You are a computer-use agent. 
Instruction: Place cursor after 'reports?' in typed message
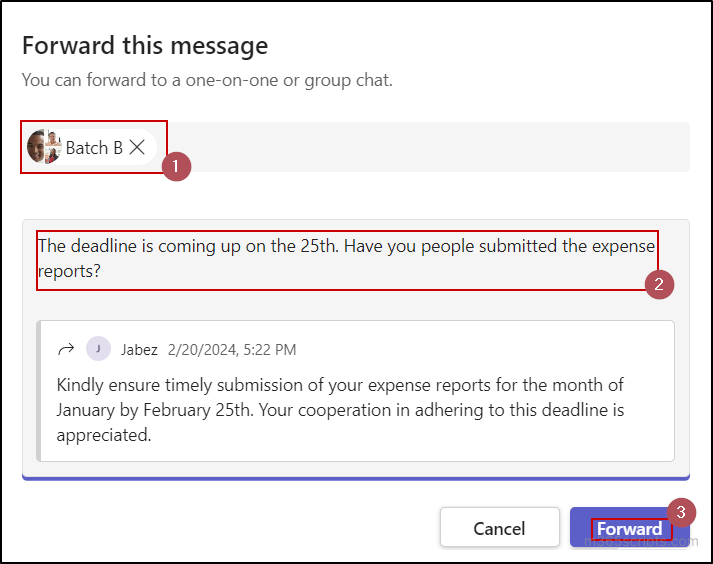pos(102,271)
